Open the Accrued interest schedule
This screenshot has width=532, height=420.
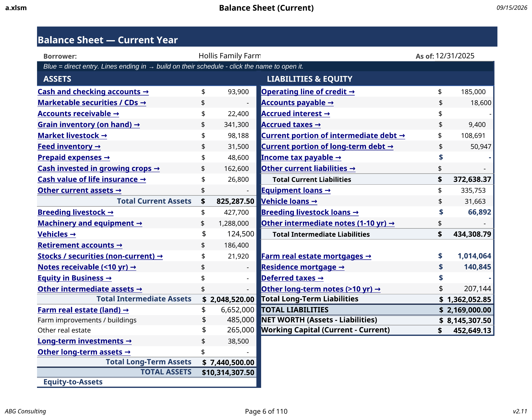[296, 114]
